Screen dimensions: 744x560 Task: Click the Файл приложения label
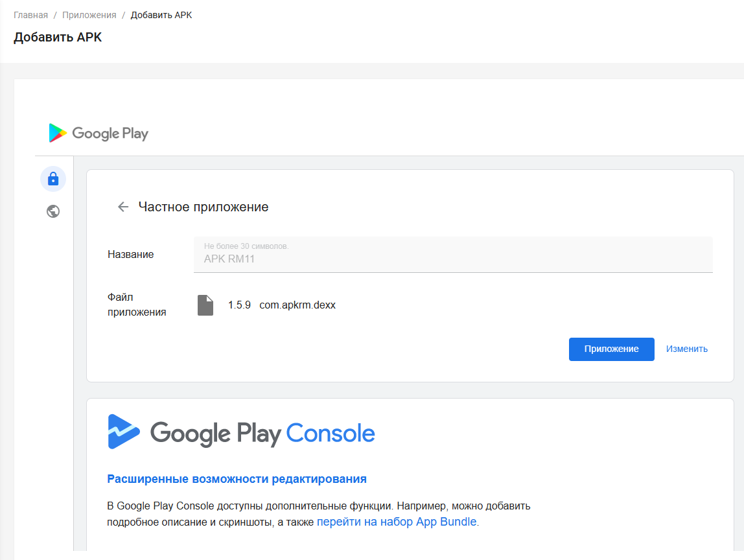pos(137,305)
